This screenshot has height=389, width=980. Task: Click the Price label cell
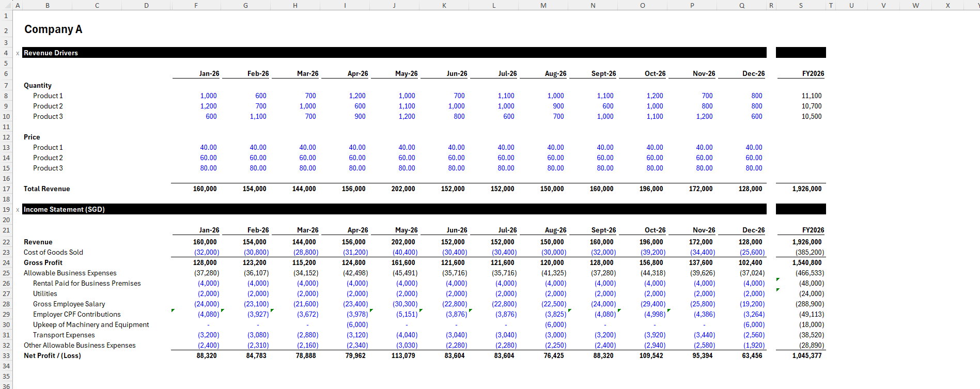pyautogui.click(x=32, y=137)
